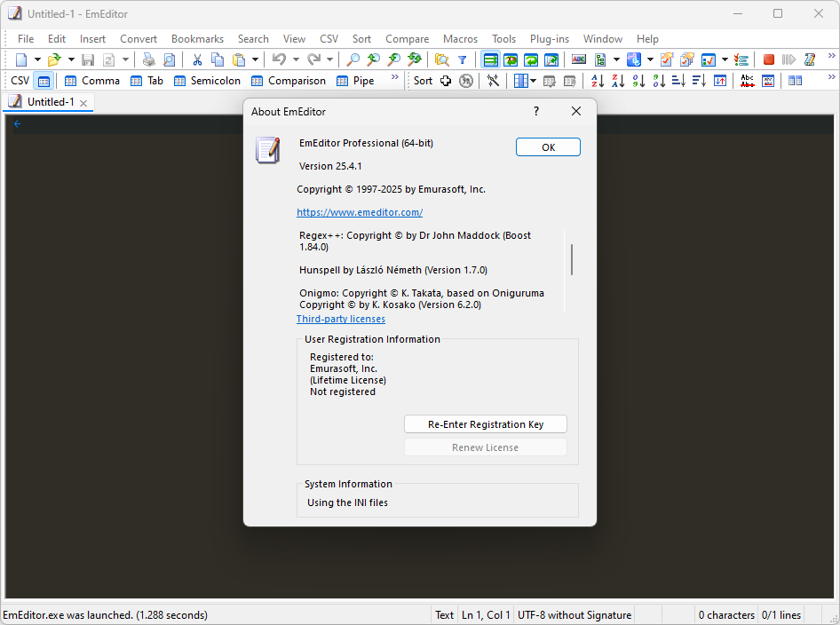
Task: Click the Edit macro script icon
Action: coord(810,59)
